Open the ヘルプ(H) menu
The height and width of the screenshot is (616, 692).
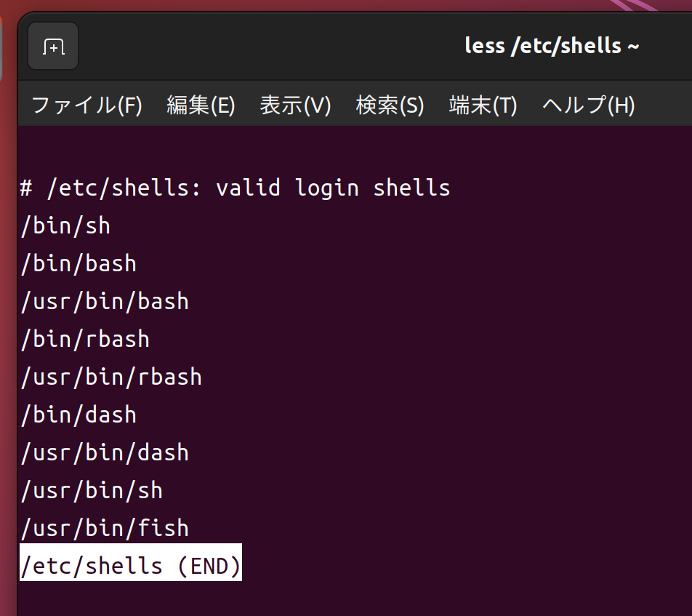tap(588, 105)
